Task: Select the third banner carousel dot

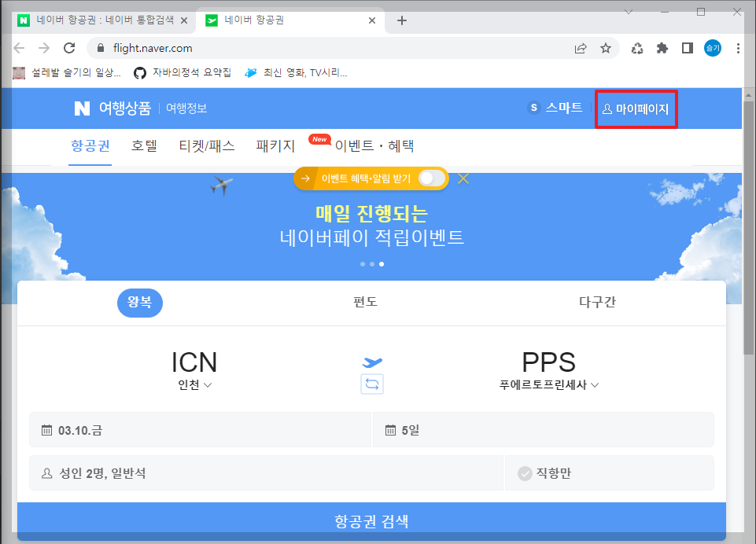Action: coord(382,264)
